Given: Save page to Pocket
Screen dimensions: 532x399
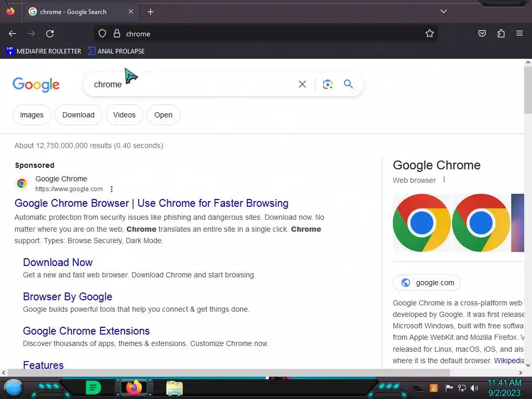Looking at the screenshot, I should (x=482, y=33).
